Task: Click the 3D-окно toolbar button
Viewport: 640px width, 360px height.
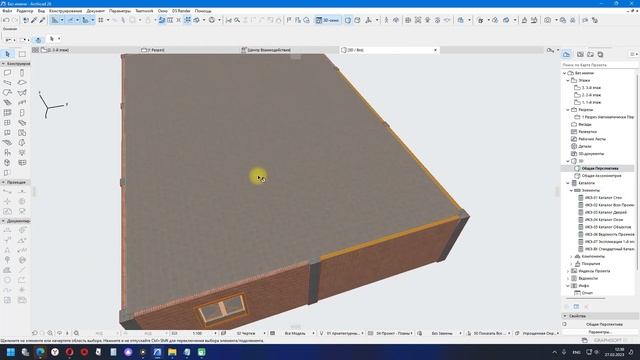Action: click(x=328, y=20)
